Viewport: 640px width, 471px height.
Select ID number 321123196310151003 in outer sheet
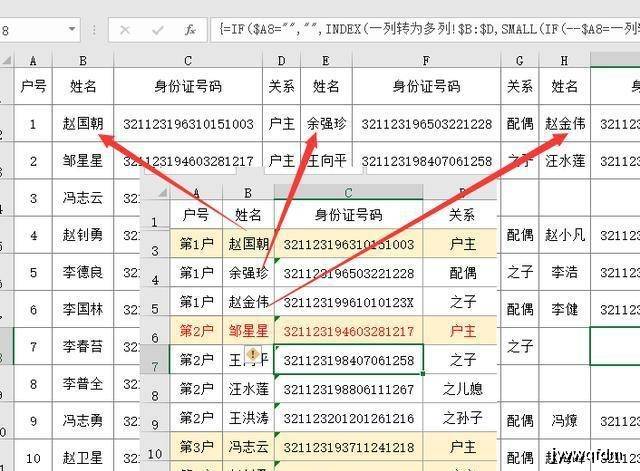(188, 124)
